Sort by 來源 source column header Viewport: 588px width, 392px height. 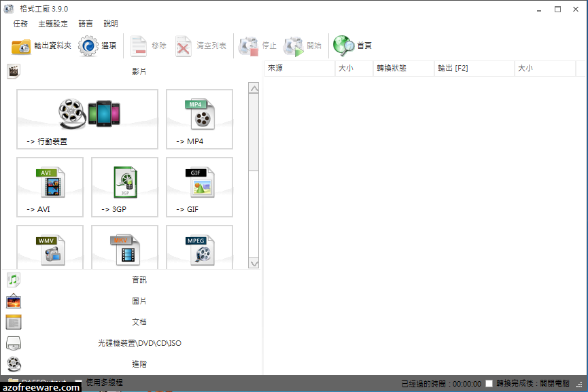click(300, 68)
